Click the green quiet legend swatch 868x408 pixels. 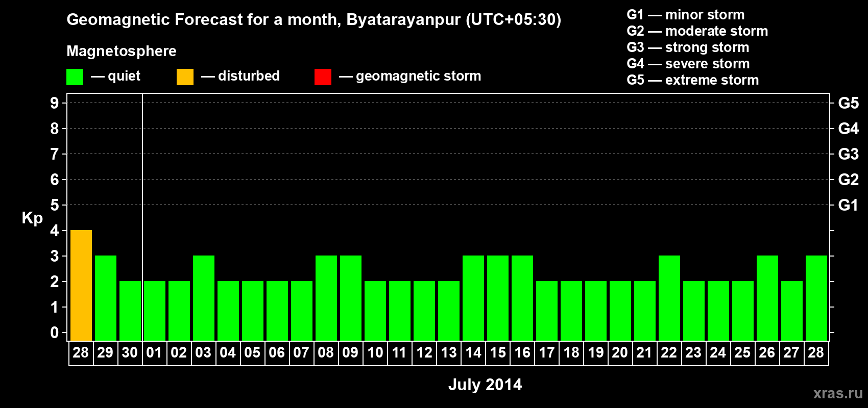(x=75, y=77)
